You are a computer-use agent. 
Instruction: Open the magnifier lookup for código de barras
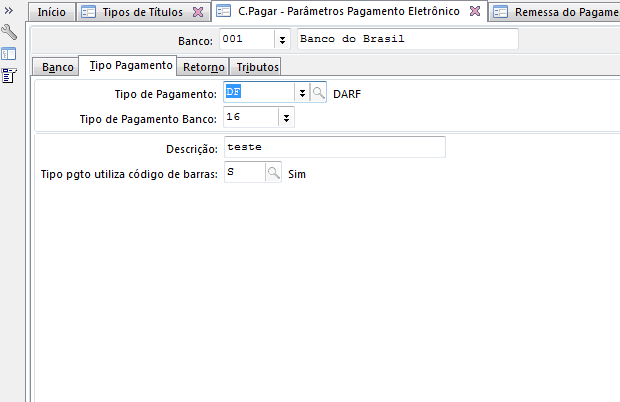click(273, 173)
